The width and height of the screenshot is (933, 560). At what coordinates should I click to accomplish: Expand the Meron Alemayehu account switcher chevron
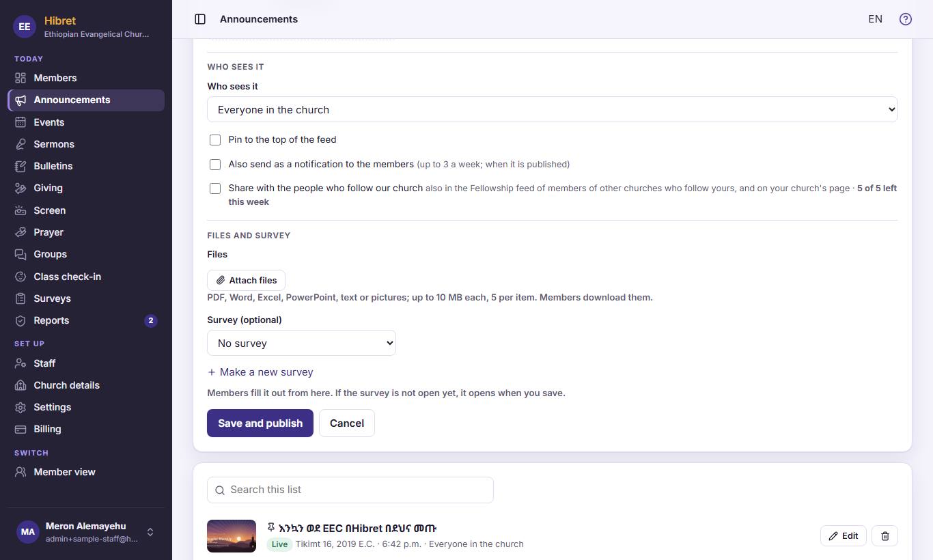tap(150, 532)
